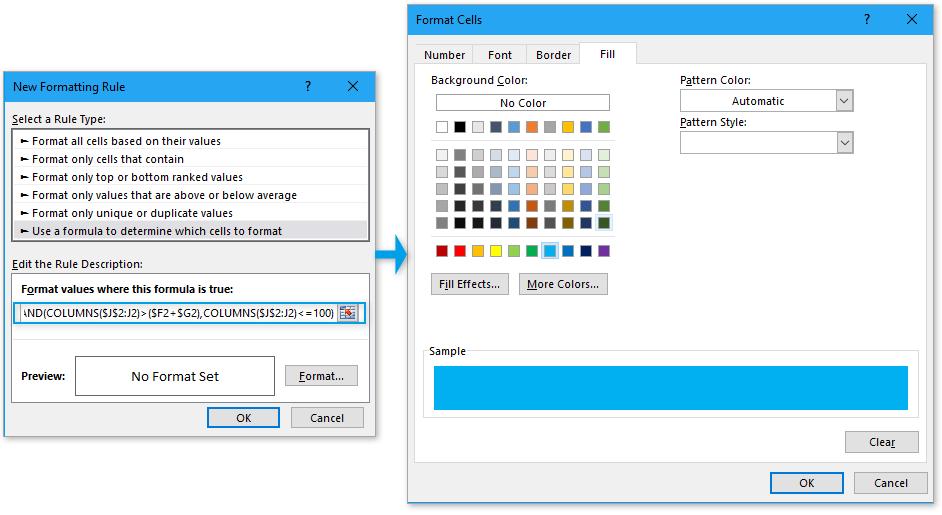Click inside the formula input field
942x515 pixels.
(177, 312)
